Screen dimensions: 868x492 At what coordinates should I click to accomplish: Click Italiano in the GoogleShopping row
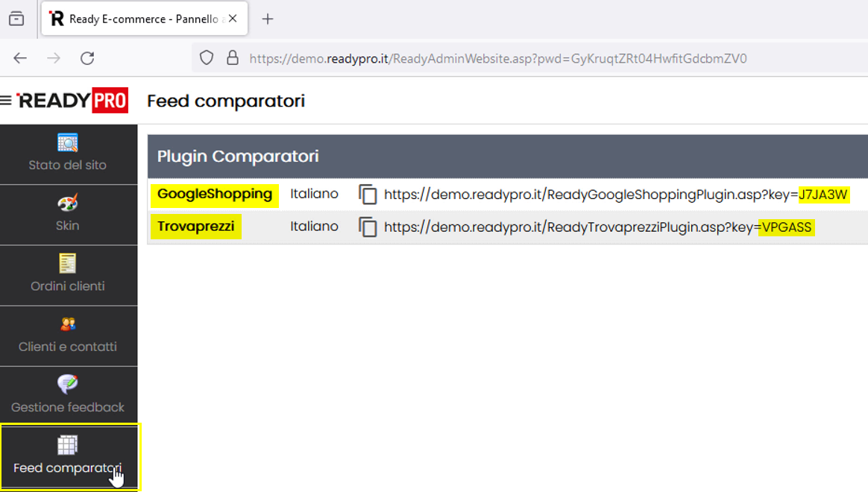tap(314, 194)
